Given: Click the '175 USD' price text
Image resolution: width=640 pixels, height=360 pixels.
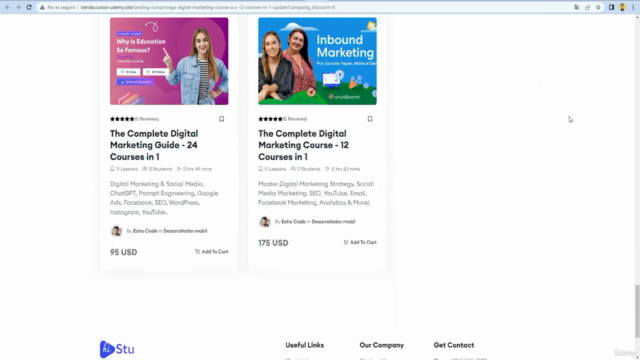Looking at the screenshot, I should click(x=273, y=243).
